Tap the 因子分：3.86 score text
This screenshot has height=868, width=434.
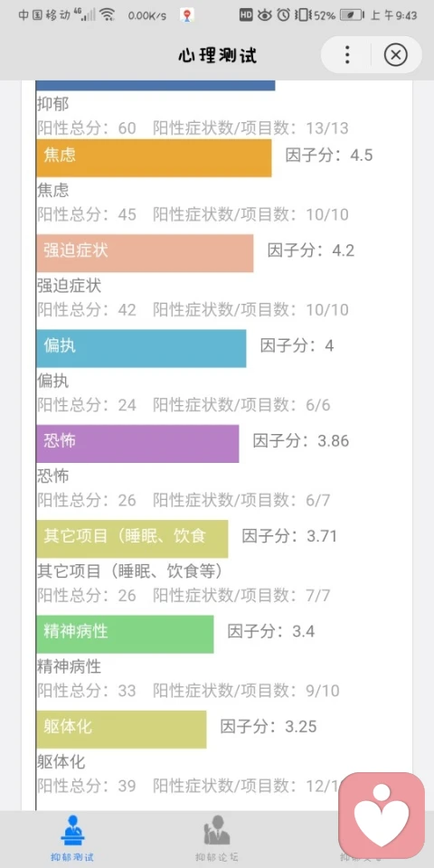pyautogui.click(x=301, y=441)
